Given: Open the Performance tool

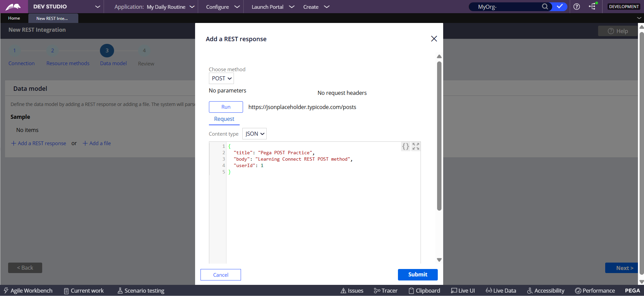Looking at the screenshot, I should tap(595, 291).
